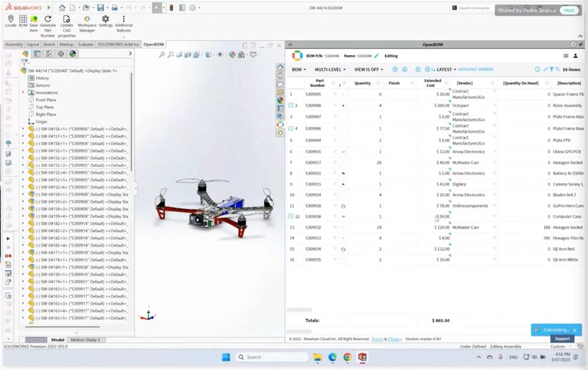Open the BOM ribbon icon
588x370 pixels.
pyautogui.click(x=23, y=21)
